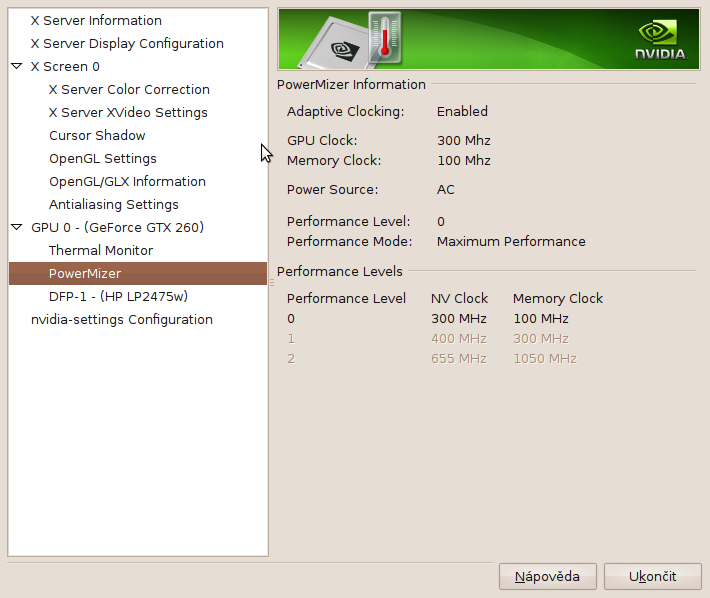Open X Server Information page
This screenshot has width=710, height=598.
tap(96, 20)
